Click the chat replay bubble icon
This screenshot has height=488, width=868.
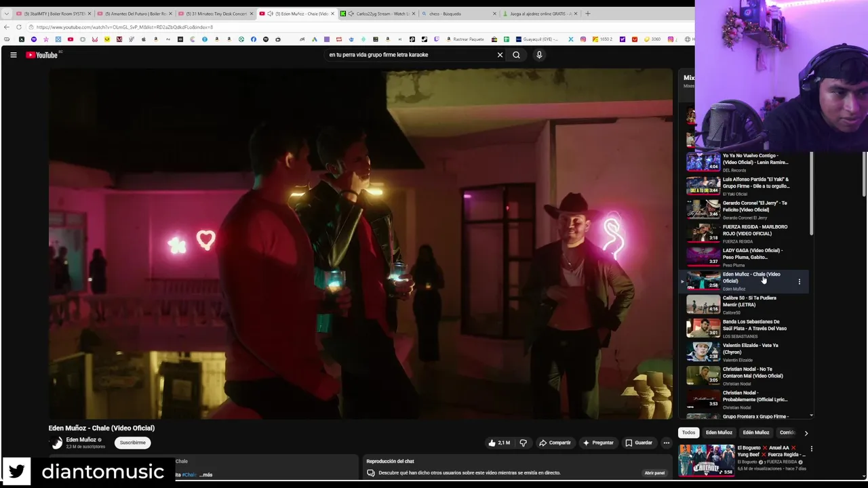click(x=371, y=472)
